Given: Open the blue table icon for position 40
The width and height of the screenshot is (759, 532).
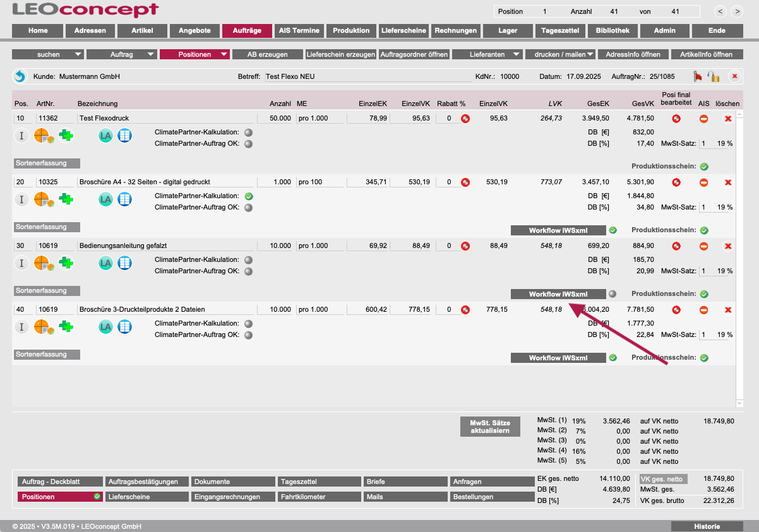Looking at the screenshot, I should coord(125,327).
